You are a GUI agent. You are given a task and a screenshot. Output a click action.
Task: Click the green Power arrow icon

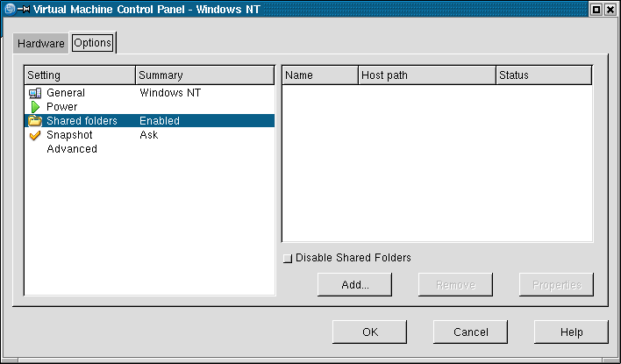pyautogui.click(x=35, y=107)
